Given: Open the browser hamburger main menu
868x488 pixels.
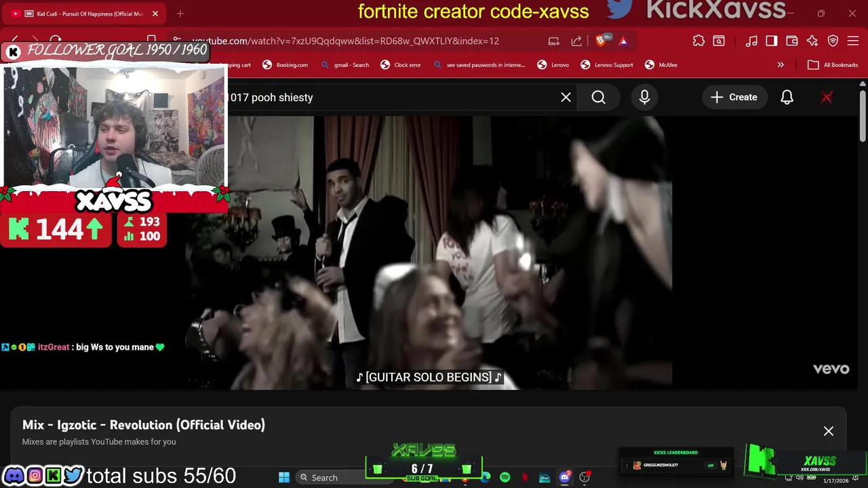Looking at the screenshot, I should click(x=853, y=41).
